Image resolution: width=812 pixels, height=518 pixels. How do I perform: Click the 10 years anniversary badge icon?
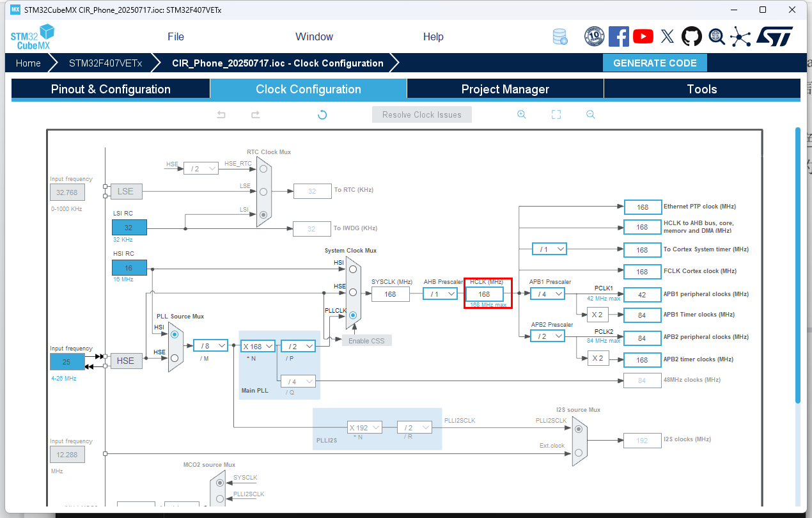(595, 36)
